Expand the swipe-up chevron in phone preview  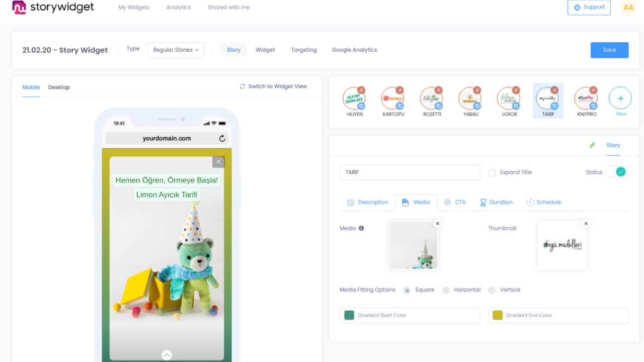tap(167, 355)
